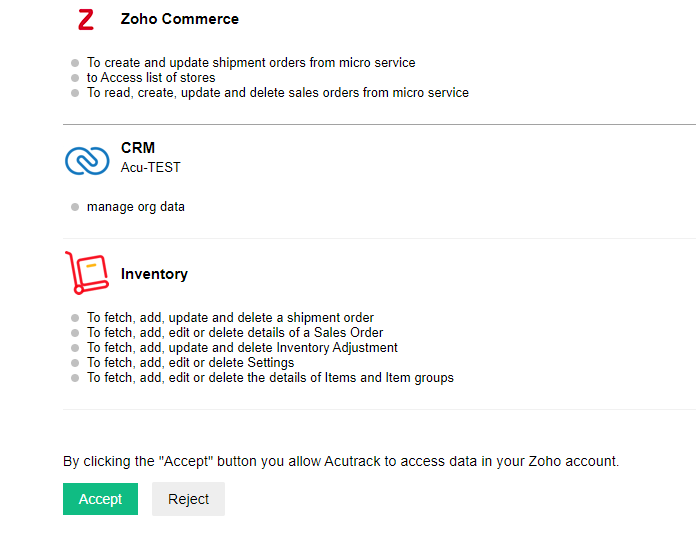Click 'To read, create, update and delete sales orders' line
Viewport: 696px width, 557px height.
277,93
